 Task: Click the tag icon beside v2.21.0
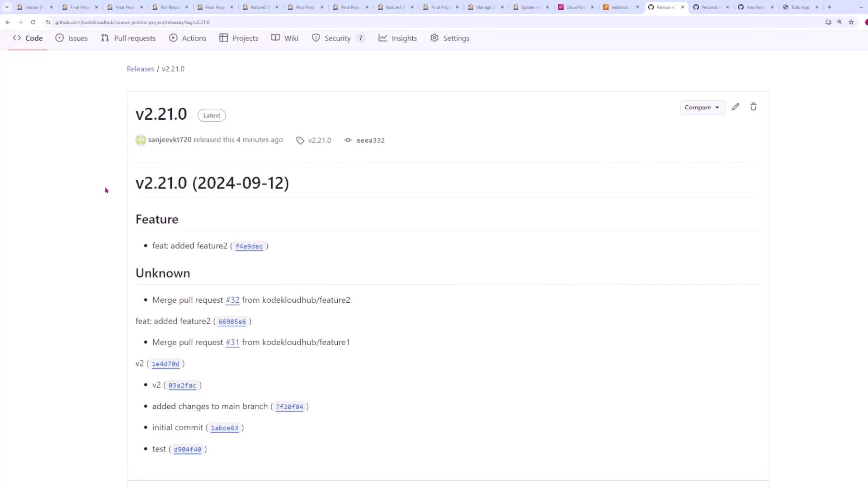coord(300,141)
